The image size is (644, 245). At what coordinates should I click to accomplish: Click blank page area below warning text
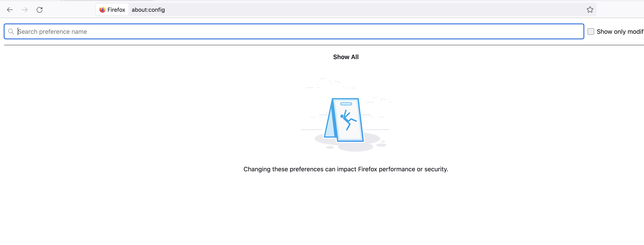[345, 212]
